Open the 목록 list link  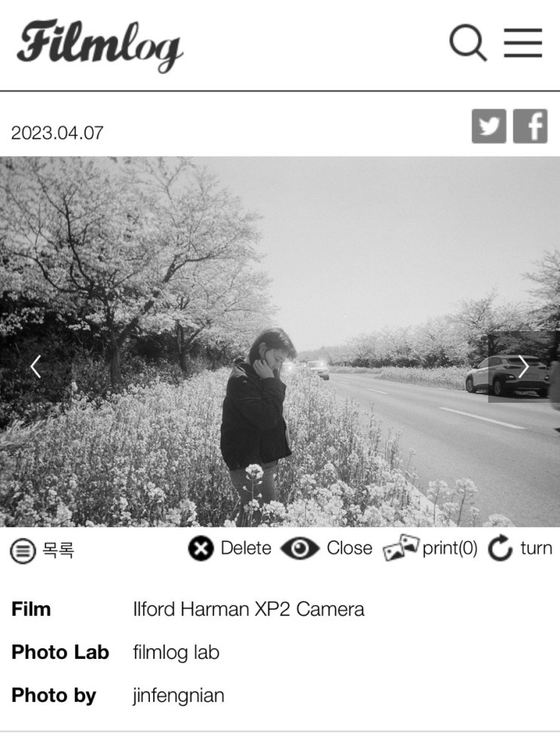pos(58,550)
